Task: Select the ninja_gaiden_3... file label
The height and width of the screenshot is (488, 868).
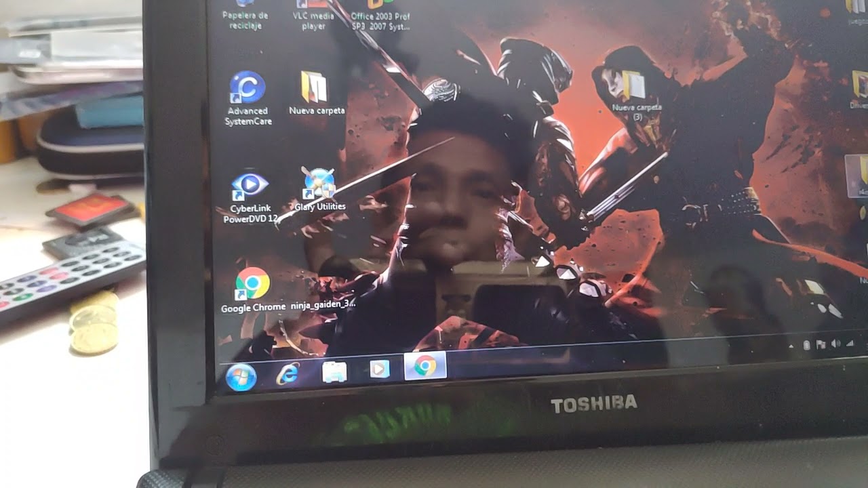Action: tap(323, 304)
